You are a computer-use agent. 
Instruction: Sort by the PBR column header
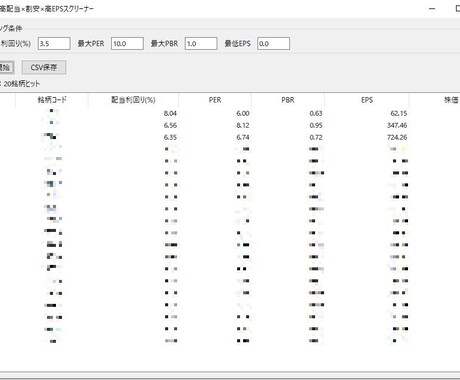[288, 100]
